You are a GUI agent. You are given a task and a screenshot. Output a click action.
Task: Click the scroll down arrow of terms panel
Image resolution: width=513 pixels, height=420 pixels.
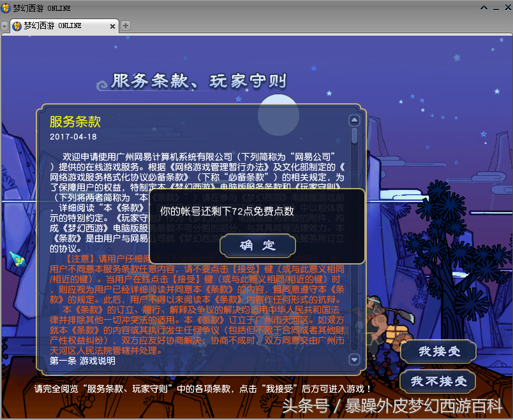click(354, 360)
